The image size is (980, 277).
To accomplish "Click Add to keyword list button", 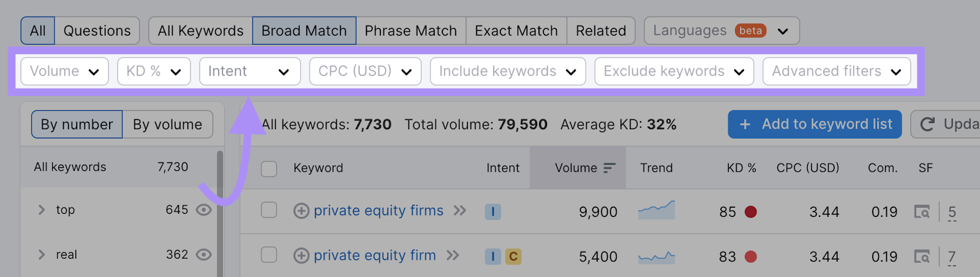I will (815, 124).
